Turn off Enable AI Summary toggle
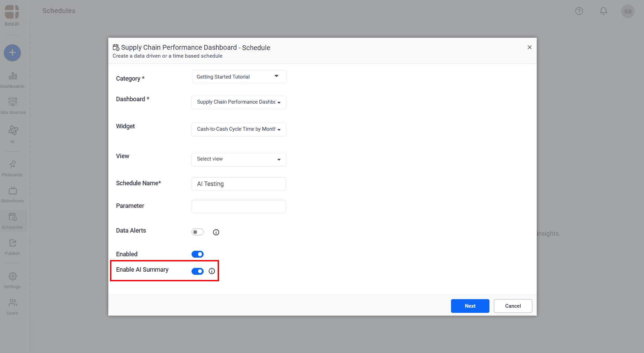 click(x=197, y=271)
